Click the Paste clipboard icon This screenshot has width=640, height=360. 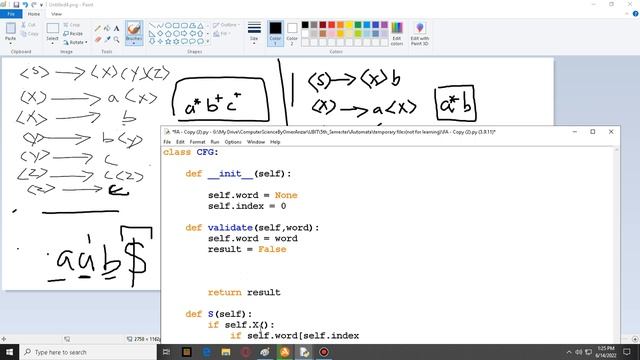click(11, 28)
